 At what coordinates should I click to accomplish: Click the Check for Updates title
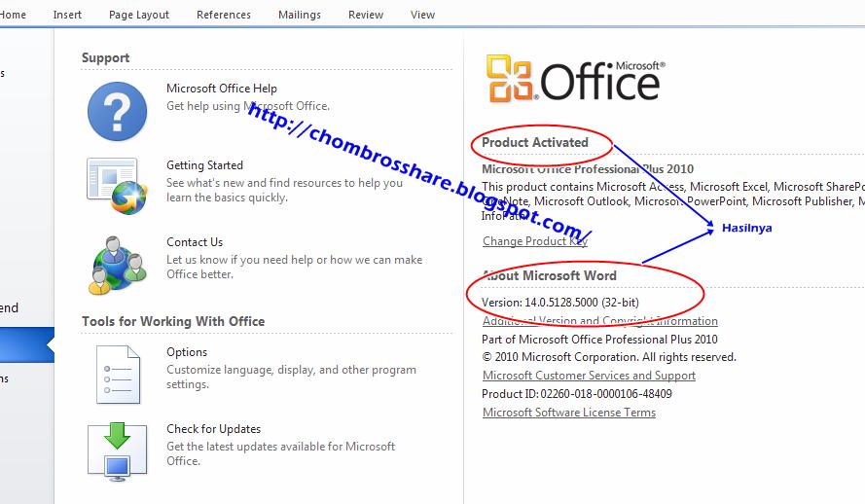(x=213, y=428)
